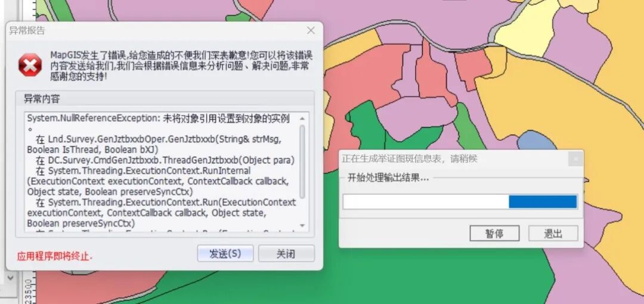Click the down arrow of exception text scrollbar

point(302,225)
